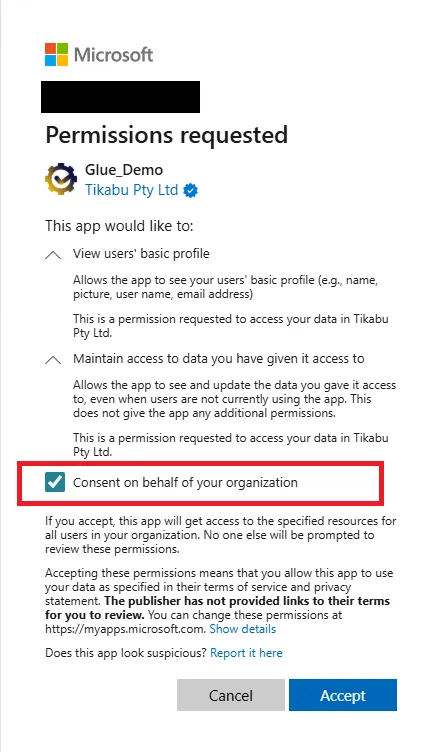This screenshot has height=752, width=440.
Task: Click the blue verified publisher badge
Action: [191, 191]
